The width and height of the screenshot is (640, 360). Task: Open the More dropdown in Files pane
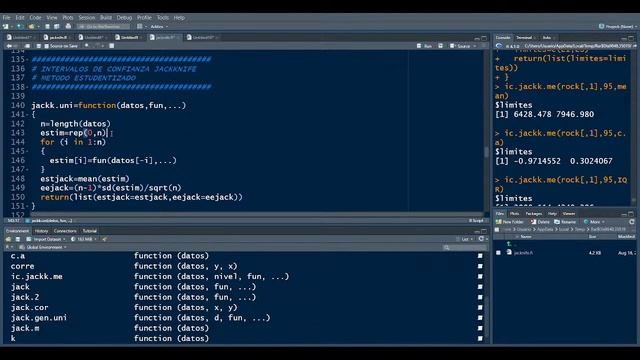594,222
